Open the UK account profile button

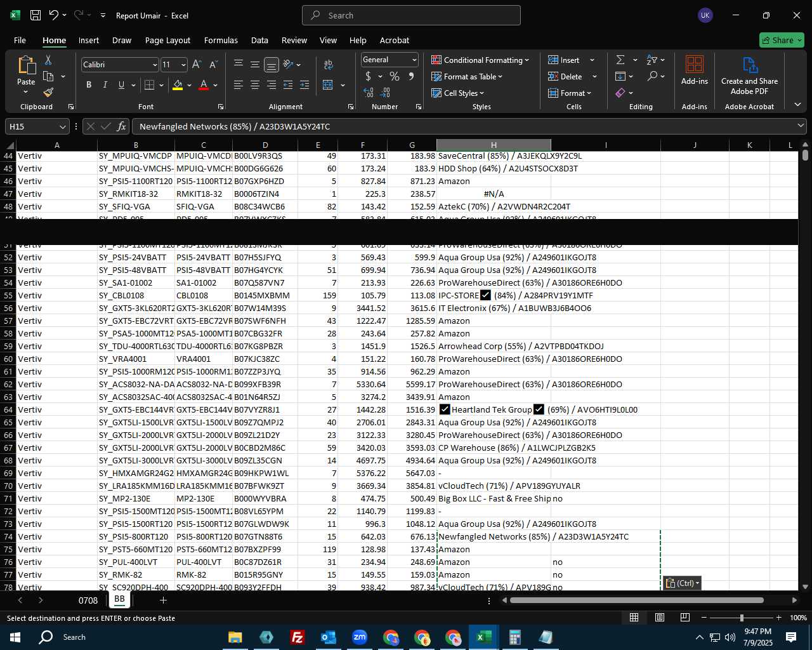click(x=705, y=15)
